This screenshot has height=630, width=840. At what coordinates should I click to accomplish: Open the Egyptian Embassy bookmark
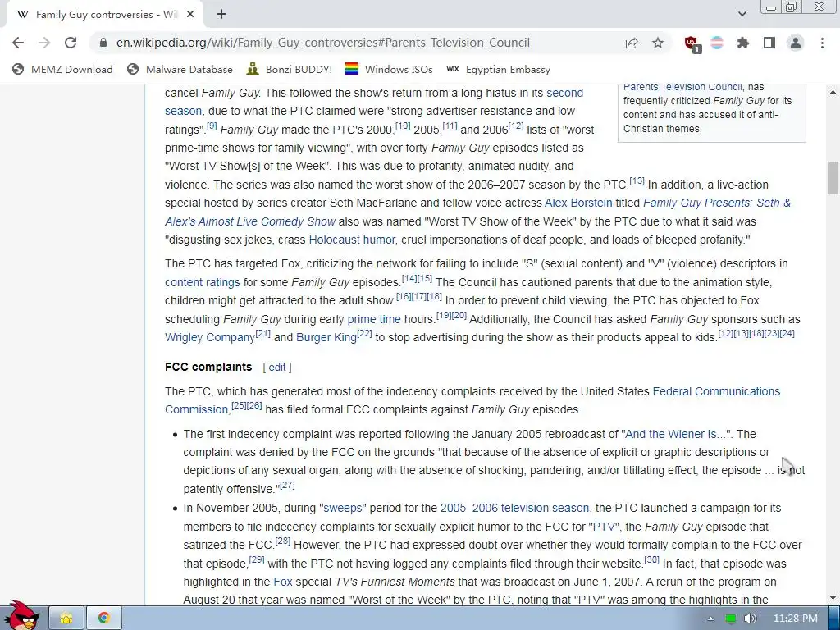[x=498, y=69]
